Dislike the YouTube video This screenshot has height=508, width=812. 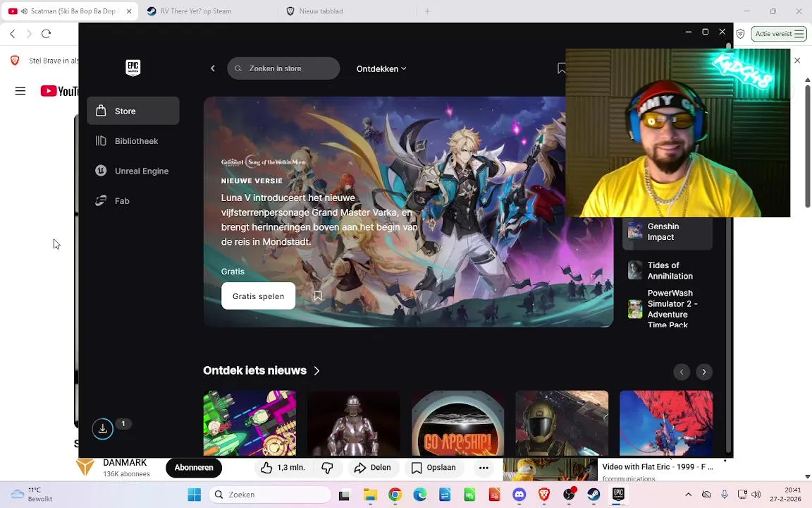click(x=327, y=468)
